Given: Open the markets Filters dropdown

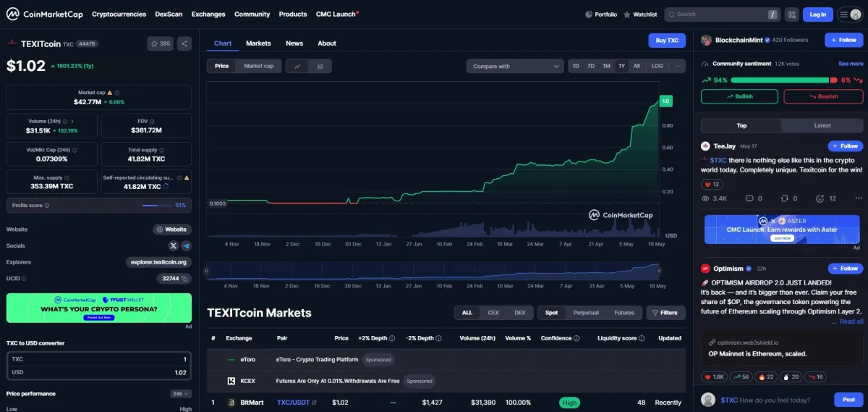Looking at the screenshot, I should (665, 313).
